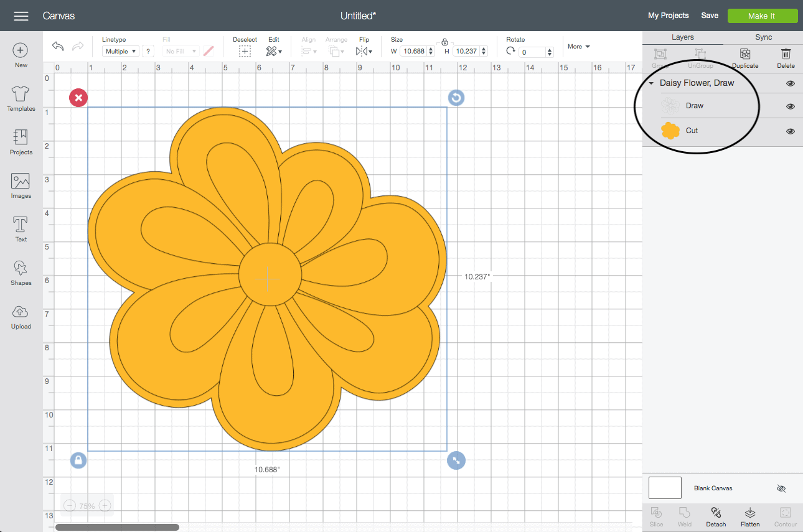The image size is (803, 532).
Task: Open the hamburger main menu
Action: [21, 16]
